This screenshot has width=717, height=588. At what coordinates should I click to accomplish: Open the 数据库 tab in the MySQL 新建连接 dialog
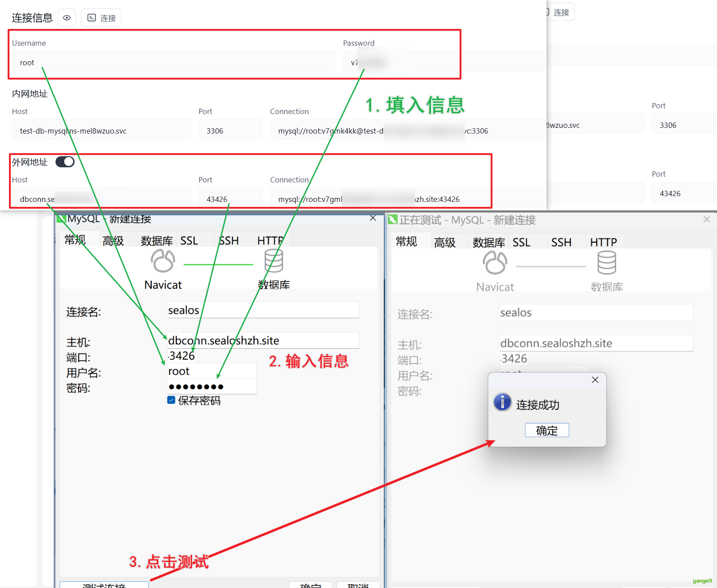[157, 241]
